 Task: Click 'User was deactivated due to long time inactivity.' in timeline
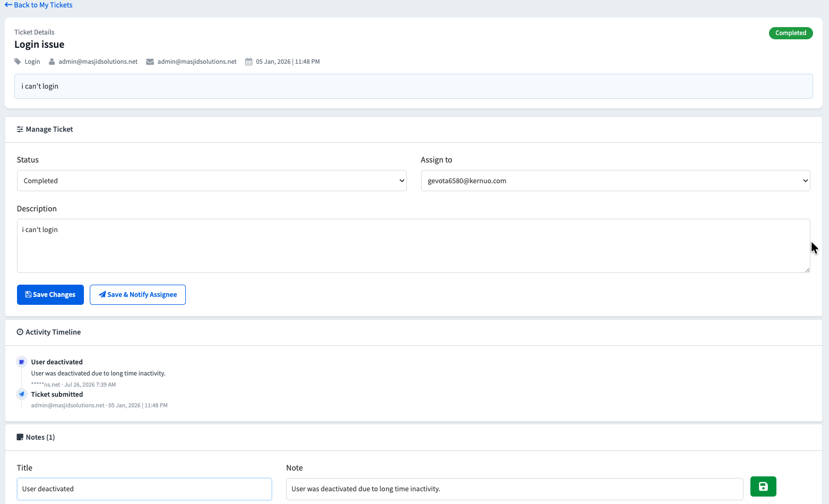98,373
